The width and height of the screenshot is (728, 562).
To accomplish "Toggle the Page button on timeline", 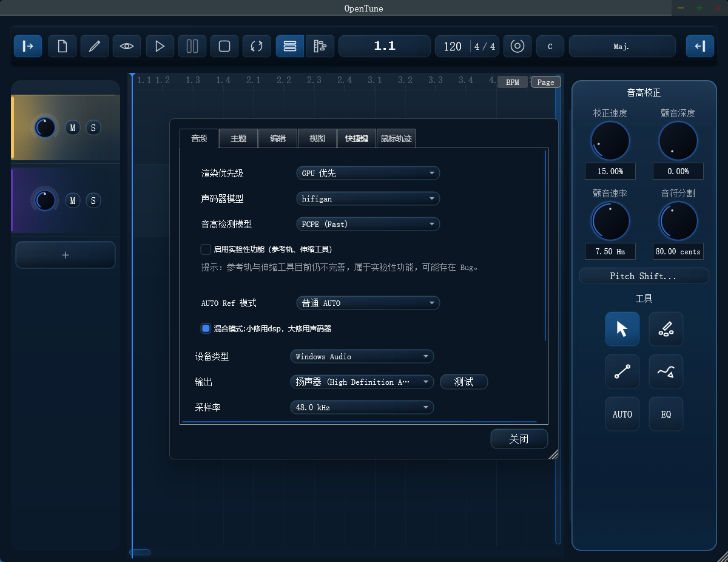I will click(x=546, y=83).
